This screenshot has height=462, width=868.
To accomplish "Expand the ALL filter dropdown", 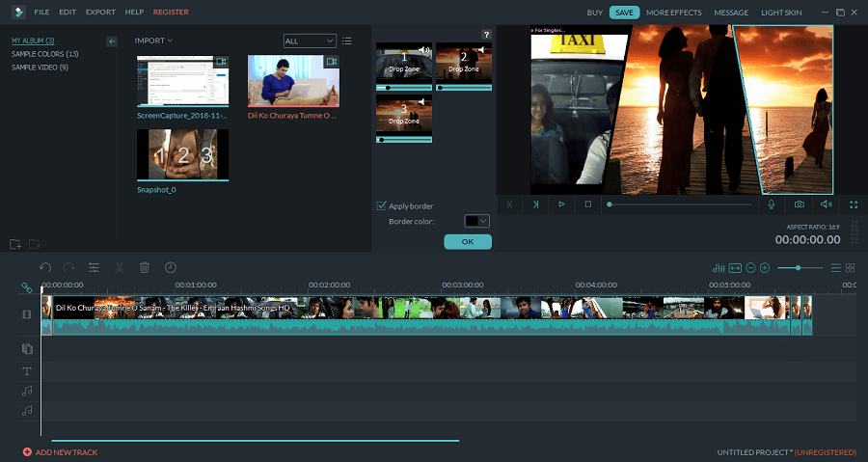I will click(x=310, y=41).
